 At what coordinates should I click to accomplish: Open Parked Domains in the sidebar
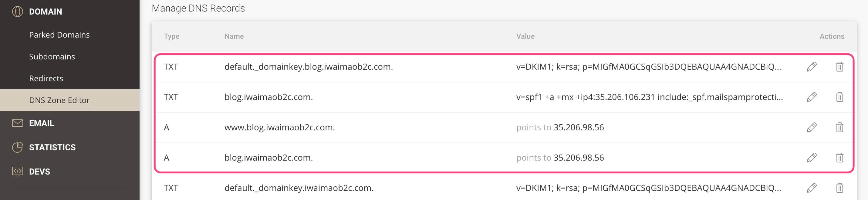click(x=59, y=35)
